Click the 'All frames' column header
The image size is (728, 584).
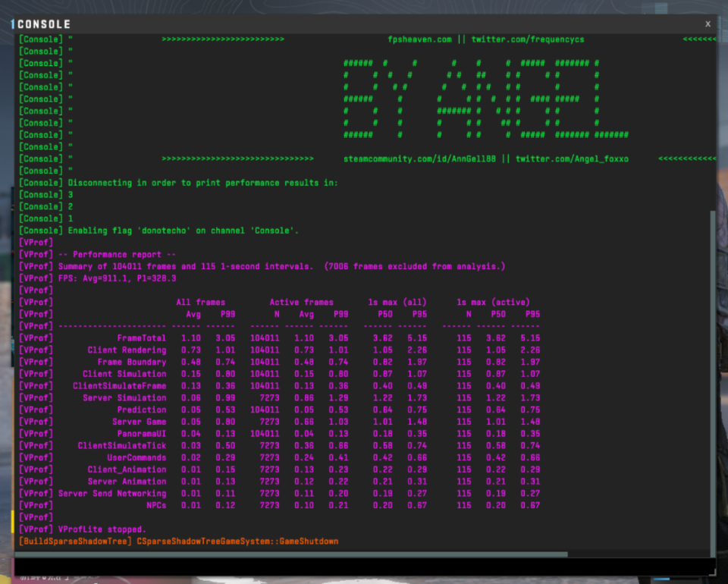200,302
